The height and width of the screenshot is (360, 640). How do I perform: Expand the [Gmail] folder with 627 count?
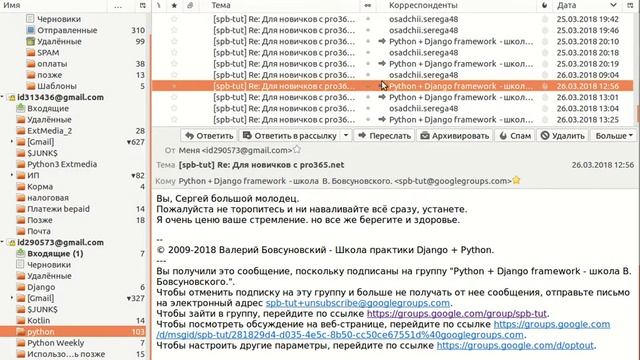(x=12, y=142)
